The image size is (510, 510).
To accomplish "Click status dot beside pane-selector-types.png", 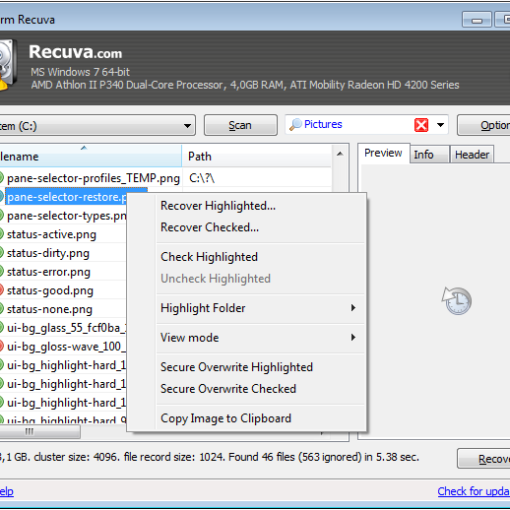I will pyautogui.click(x=1, y=216).
